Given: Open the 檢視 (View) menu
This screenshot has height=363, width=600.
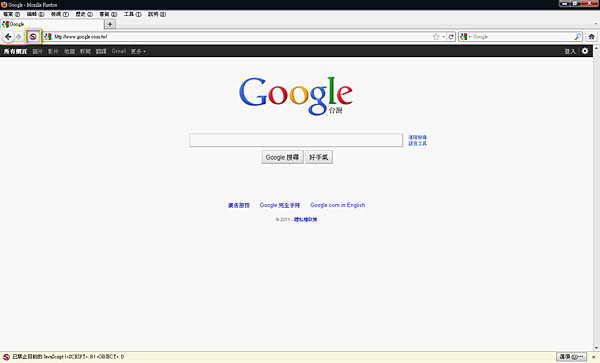Looking at the screenshot, I should tap(60, 15).
